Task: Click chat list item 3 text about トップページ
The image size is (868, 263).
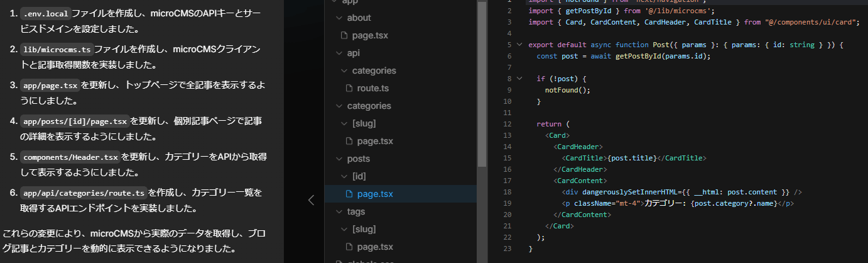Action: tap(143, 92)
